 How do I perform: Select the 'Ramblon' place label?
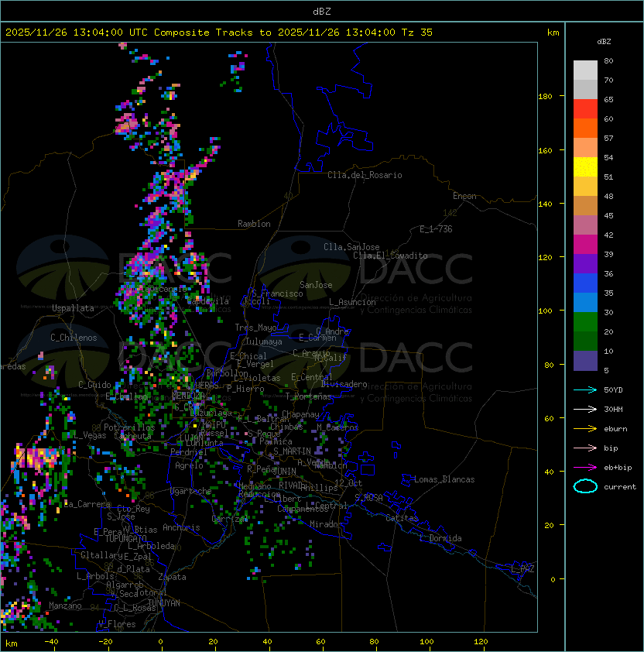coord(254,224)
